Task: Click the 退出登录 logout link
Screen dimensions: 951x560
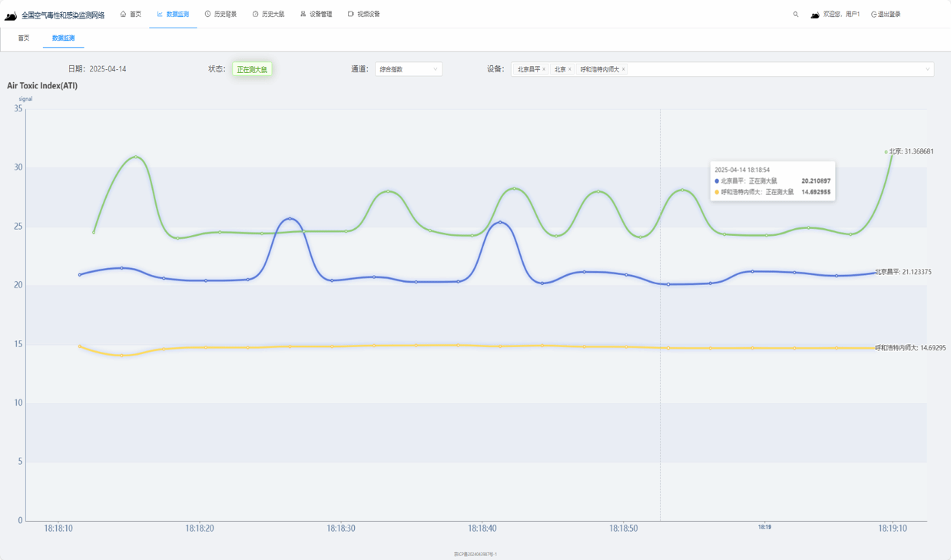Action: [886, 15]
